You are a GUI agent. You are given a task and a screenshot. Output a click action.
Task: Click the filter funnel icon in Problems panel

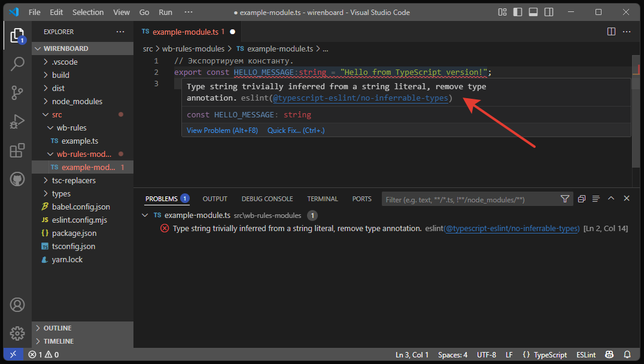565,199
